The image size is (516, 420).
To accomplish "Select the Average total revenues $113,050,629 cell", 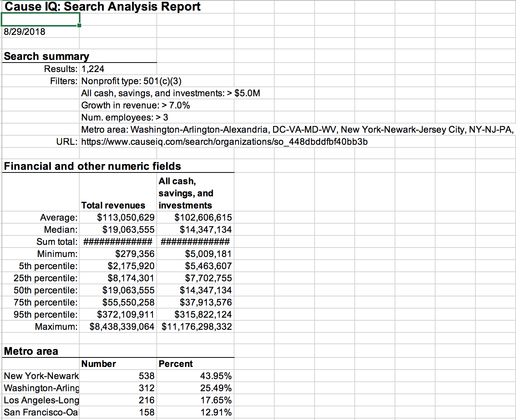I will (126, 218).
